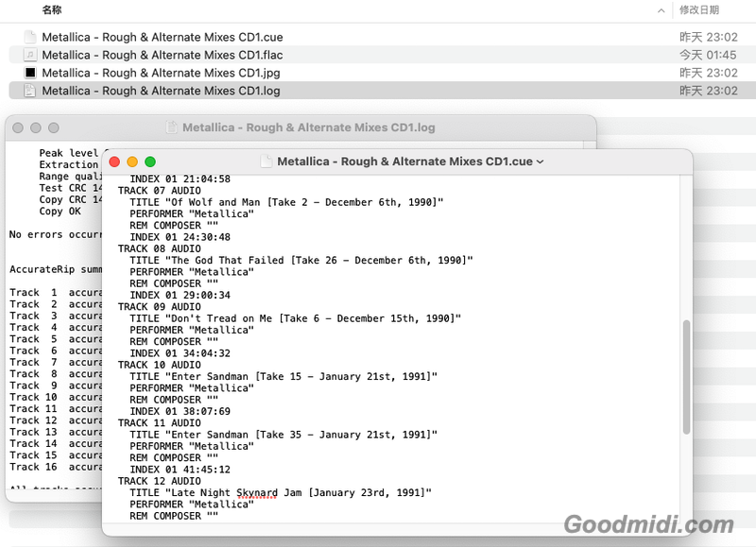Viewport: 756px width, 547px height.
Task: Click the misspelled word Skynard in cue text
Action: coord(257,492)
